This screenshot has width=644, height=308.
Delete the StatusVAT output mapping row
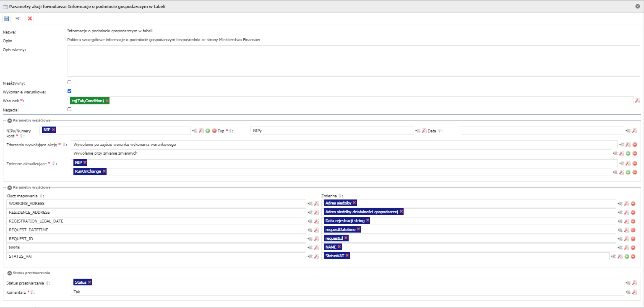click(633, 256)
